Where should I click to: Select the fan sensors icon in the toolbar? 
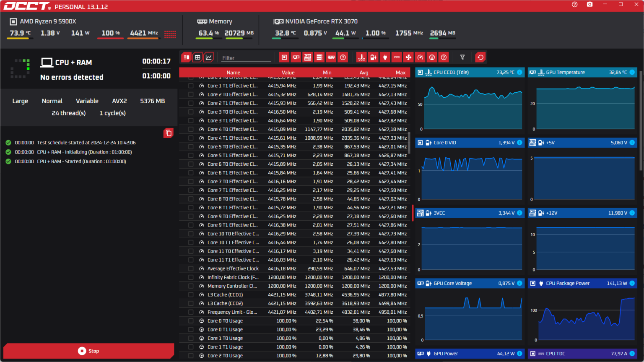(x=408, y=57)
